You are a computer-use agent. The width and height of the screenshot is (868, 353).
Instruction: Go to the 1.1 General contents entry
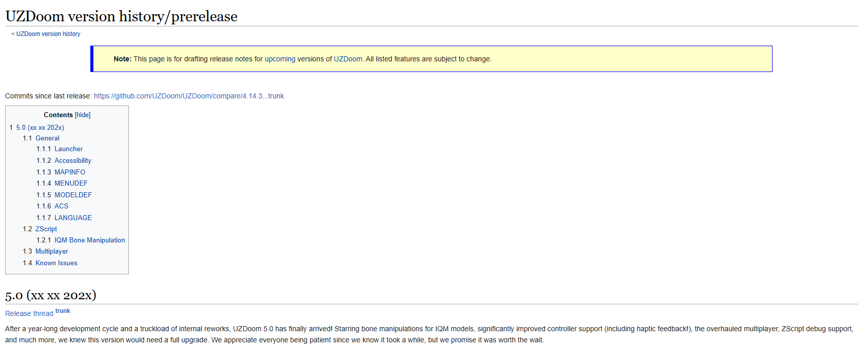click(41, 138)
